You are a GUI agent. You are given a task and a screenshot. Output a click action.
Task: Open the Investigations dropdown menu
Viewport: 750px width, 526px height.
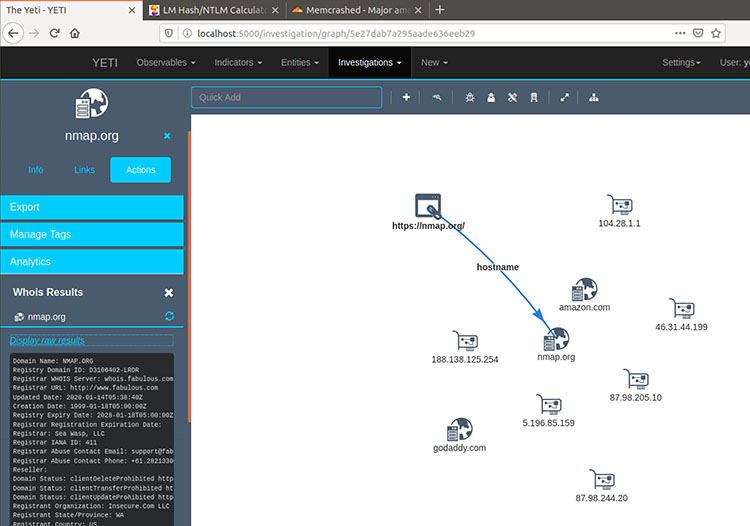click(370, 63)
